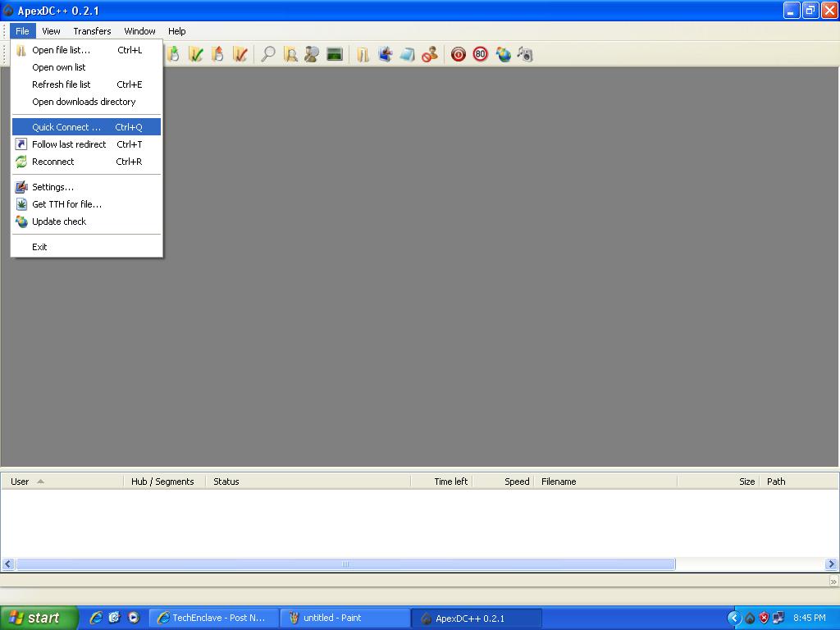Viewport: 840px width, 630px height.
Task: Open the green Network Statistics icon
Action: [x=335, y=54]
